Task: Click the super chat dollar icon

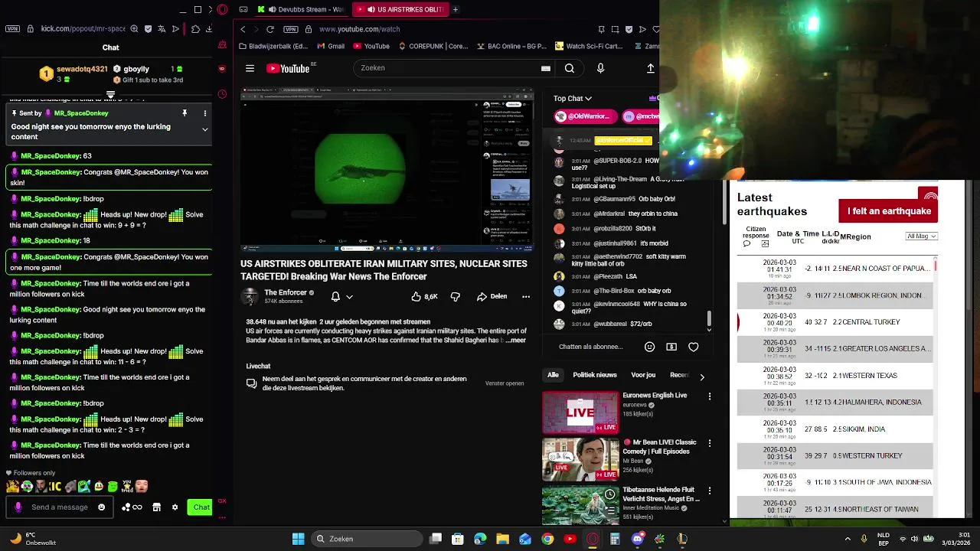Action: 671,347
